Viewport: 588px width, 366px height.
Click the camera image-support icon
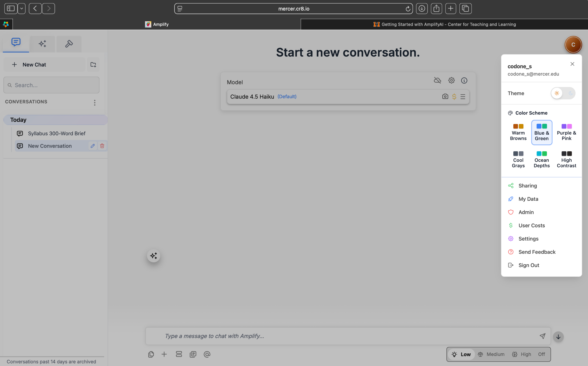[x=445, y=96]
